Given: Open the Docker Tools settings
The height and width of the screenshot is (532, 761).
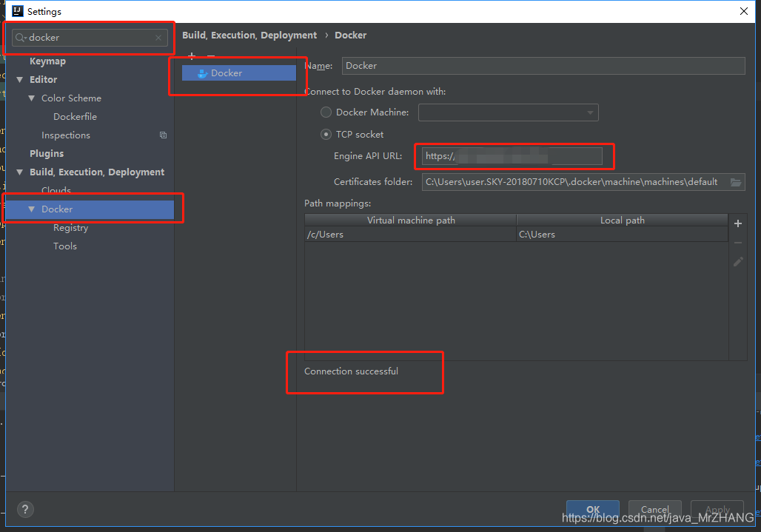Looking at the screenshot, I should pyautogui.click(x=65, y=246).
